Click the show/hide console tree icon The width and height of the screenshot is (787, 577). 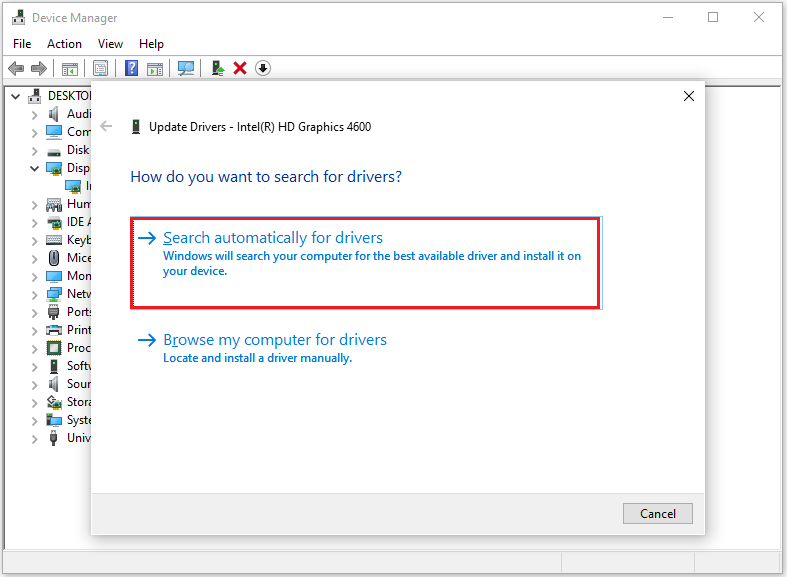tap(70, 68)
